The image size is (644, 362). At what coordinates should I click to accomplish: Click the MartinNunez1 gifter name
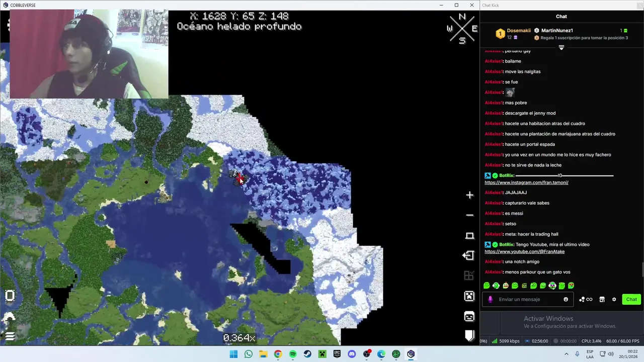point(557,31)
